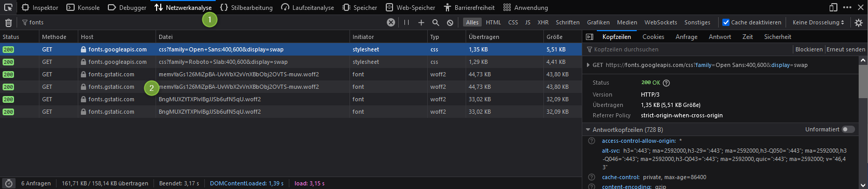Create new request with plus icon
Image resolution: width=868 pixels, height=189 pixels.
click(x=421, y=22)
